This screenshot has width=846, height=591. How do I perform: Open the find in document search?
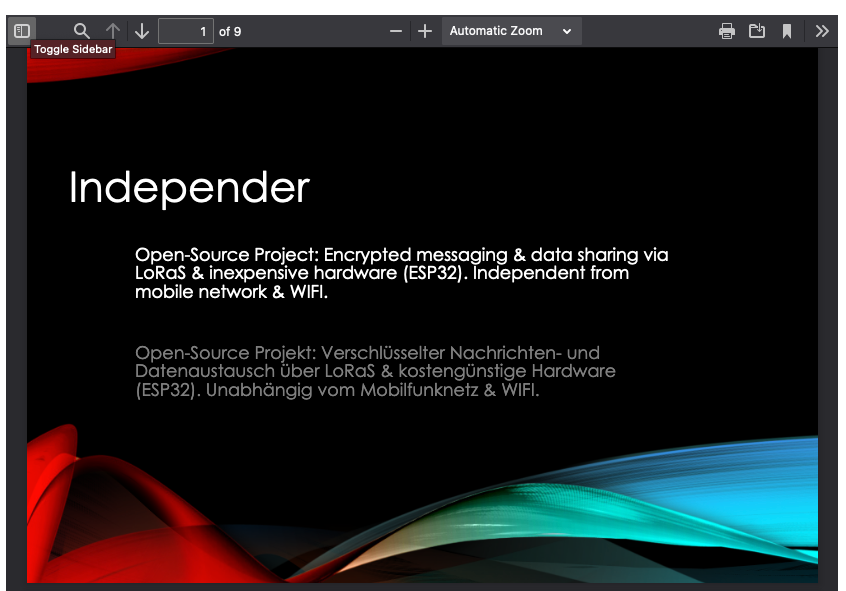[x=82, y=31]
